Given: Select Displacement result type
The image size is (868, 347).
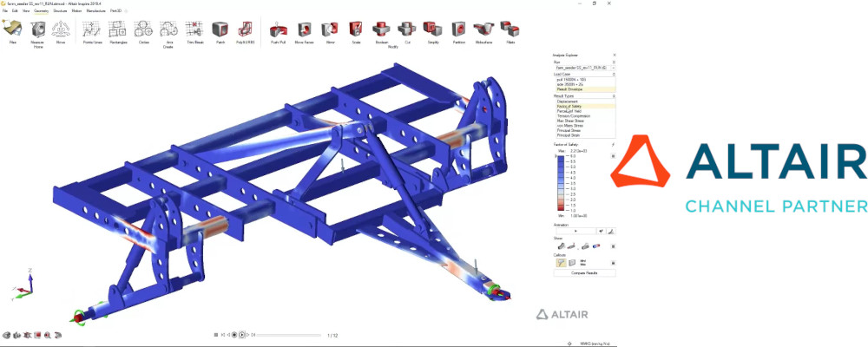Looking at the screenshot, I should point(584,101).
